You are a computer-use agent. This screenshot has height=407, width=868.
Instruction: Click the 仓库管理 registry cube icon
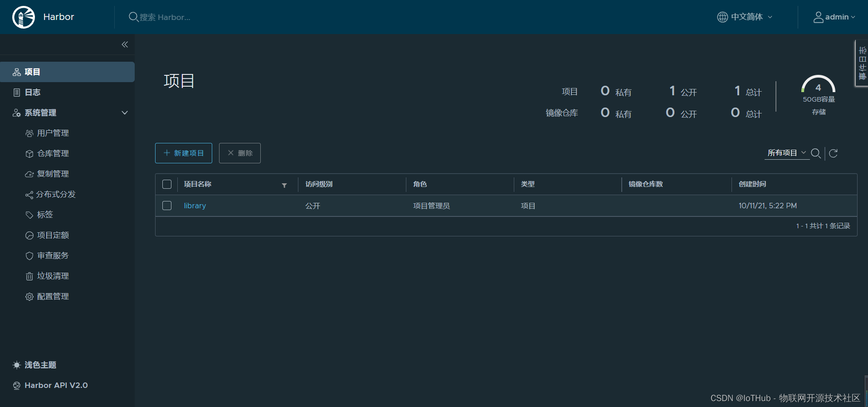pyautogui.click(x=29, y=154)
